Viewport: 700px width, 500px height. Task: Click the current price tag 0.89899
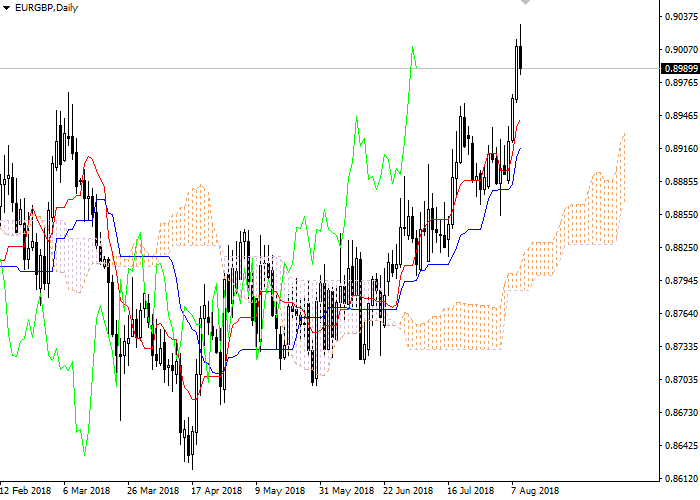pos(680,69)
